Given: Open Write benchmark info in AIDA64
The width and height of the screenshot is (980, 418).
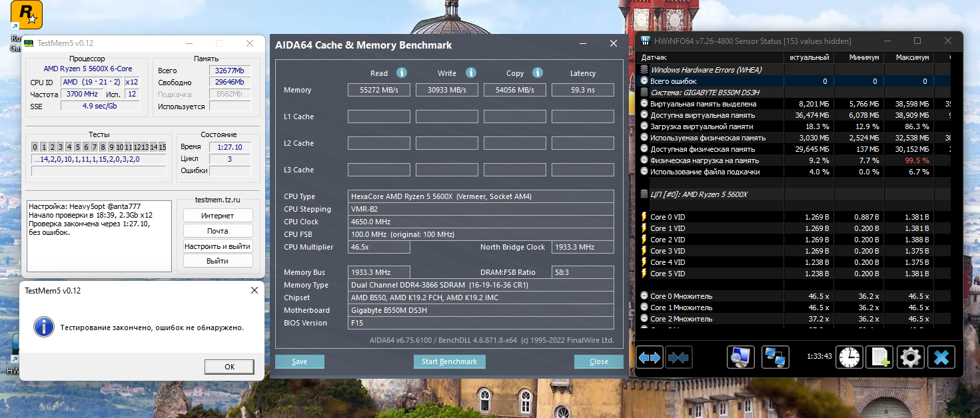Looking at the screenshot, I should tap(470, 73).
